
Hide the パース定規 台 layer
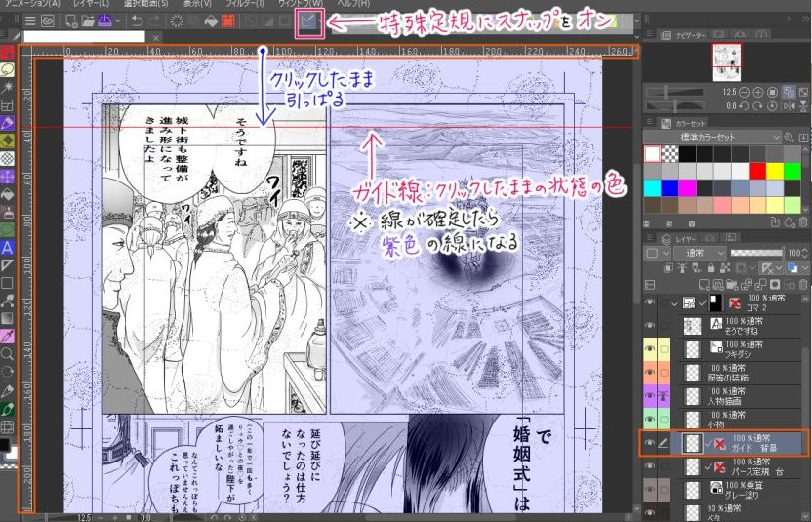[649, 466]
